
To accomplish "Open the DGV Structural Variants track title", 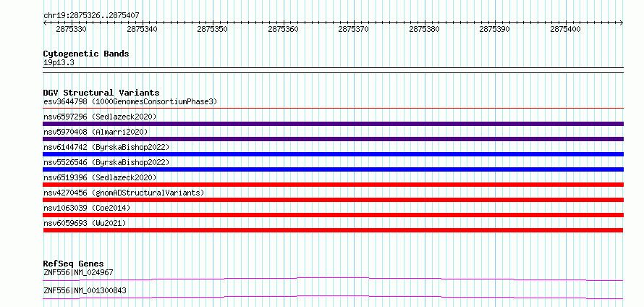I will coord(101,93).
